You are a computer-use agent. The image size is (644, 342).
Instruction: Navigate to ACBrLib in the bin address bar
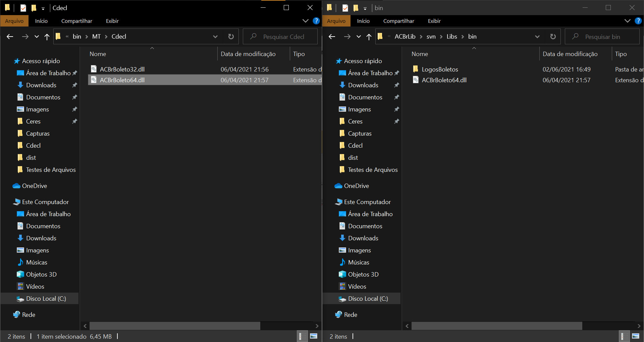click(405, 37)
